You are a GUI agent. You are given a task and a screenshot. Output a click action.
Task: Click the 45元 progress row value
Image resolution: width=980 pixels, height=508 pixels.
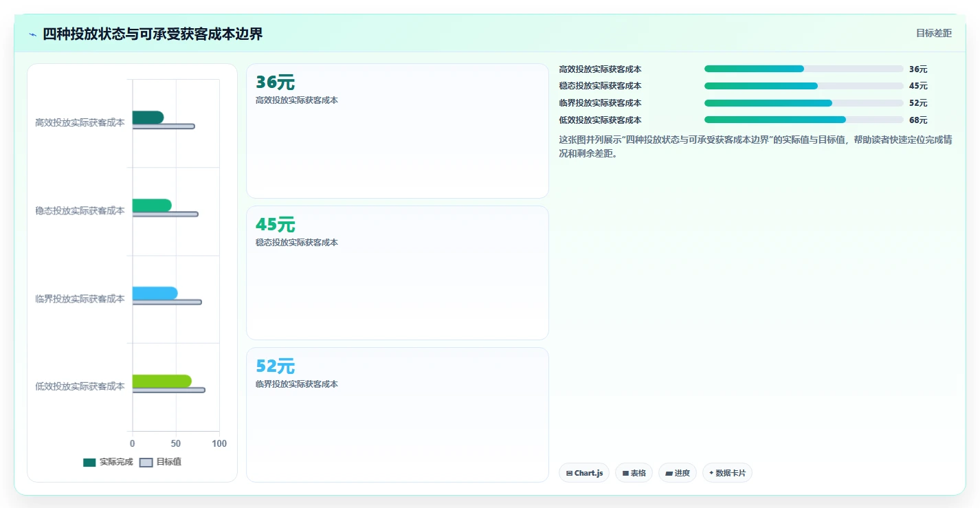pos(918,86)
